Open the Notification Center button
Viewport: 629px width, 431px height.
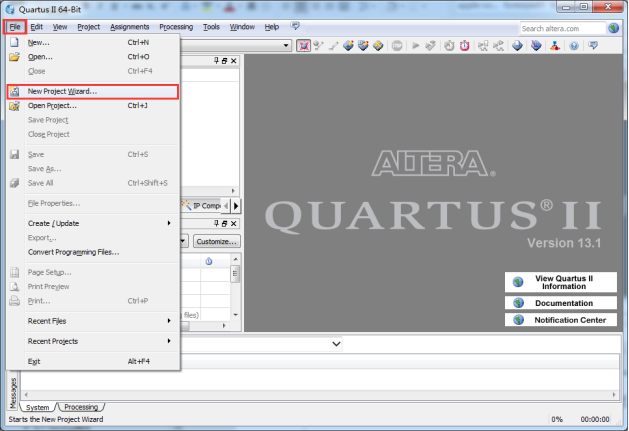point(561,320)
